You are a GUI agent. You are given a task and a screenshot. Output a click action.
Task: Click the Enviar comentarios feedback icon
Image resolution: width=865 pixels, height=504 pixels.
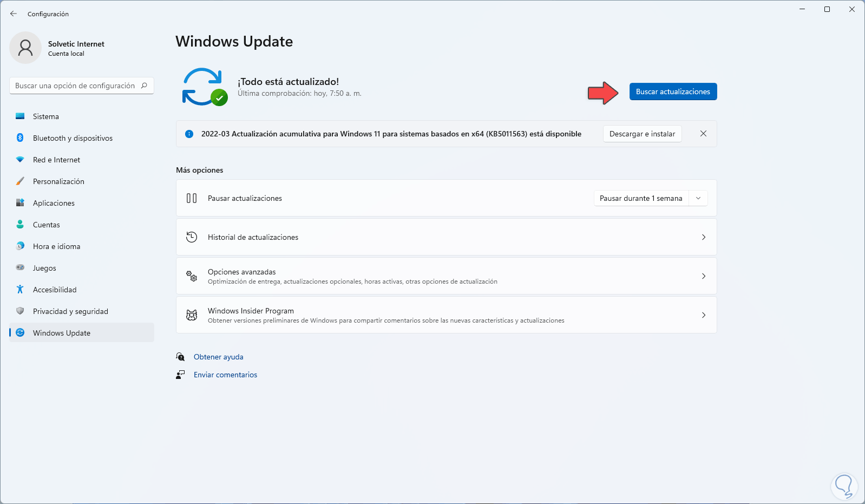click(180, 375)
